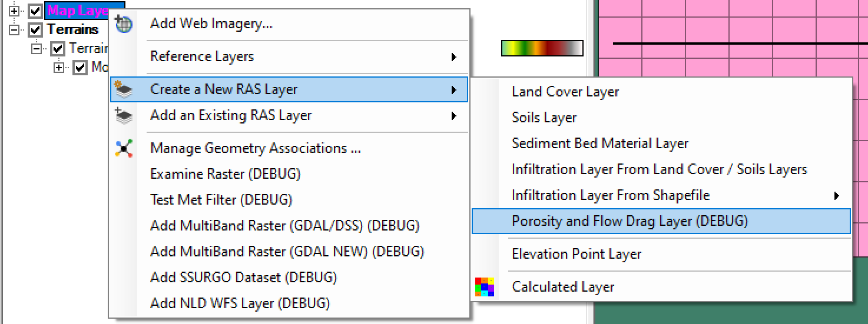Open the Reference Layers submenu arrow
The height and width of the screenshot is (324, 868).
(x=453, y=57)
